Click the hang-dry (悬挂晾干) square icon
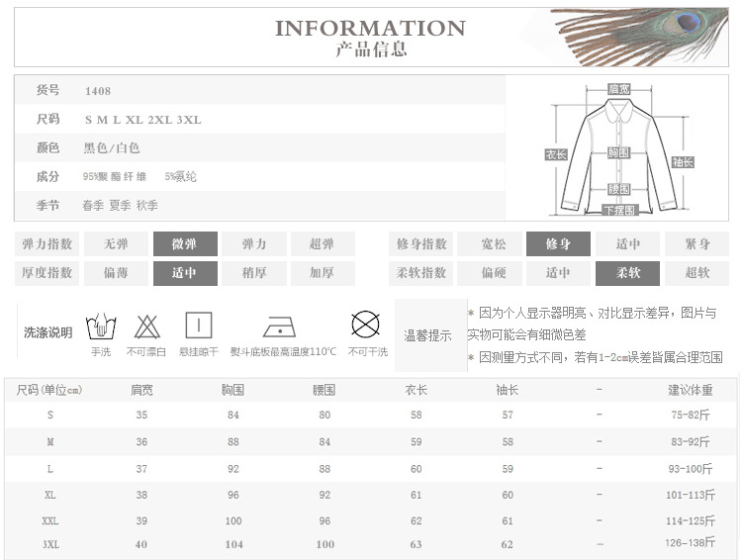Viewport: 742px width, 560px height. 198,325
